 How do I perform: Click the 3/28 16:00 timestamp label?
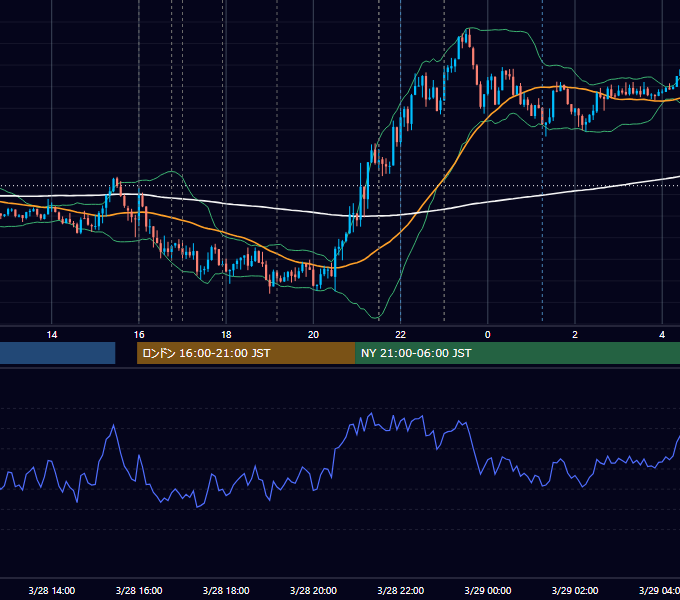[x=139, y=590]
